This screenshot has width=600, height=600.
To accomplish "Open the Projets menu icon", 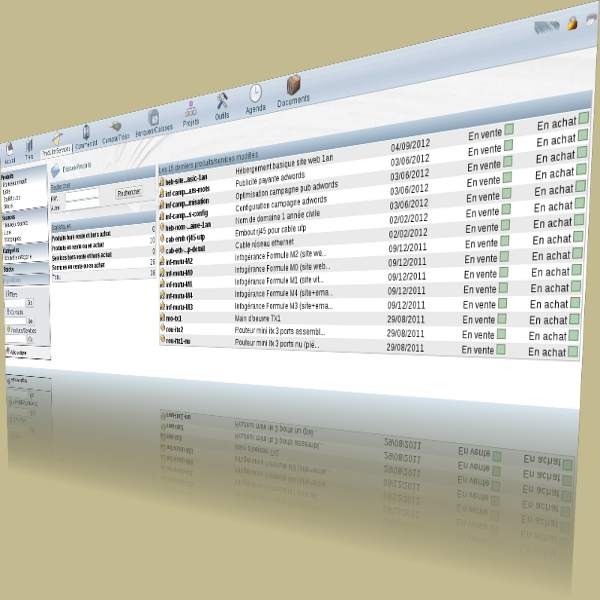I will [x=191, y=109].
